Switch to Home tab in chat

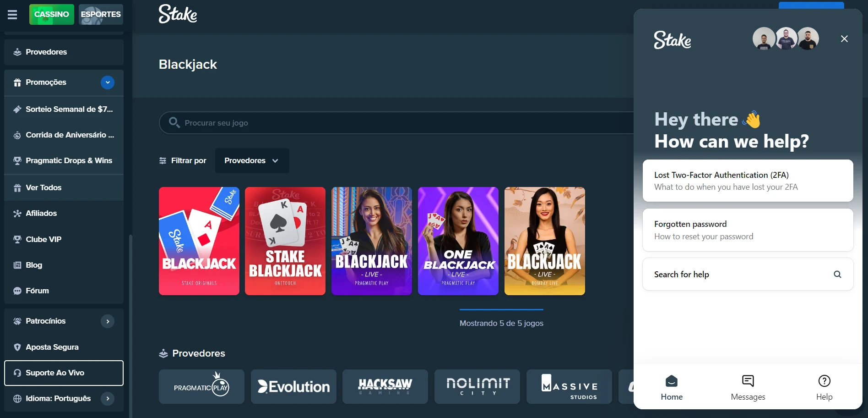coord(672,387)
